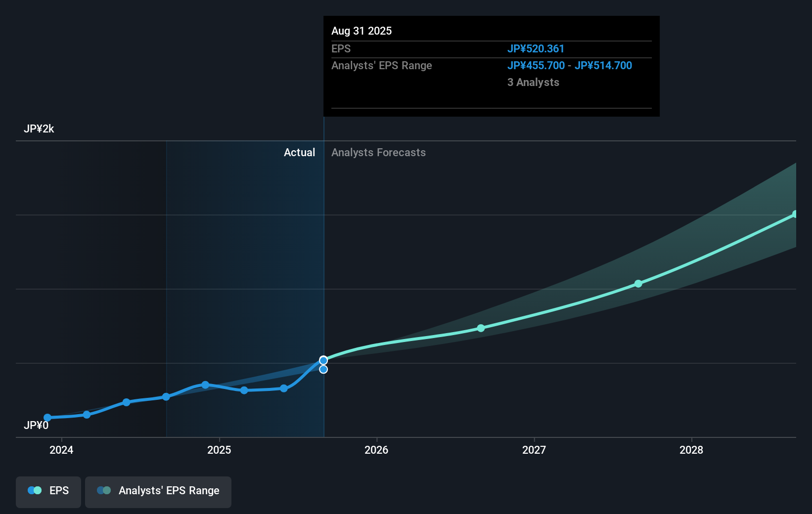The image size is (812, 514).
Task: Toggle the Analysts' EPS Range series
Action: coord(158,491)
